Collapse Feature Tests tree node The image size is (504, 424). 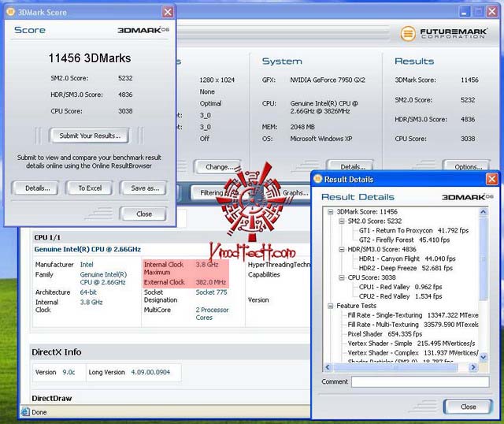[x=330, y=306]
